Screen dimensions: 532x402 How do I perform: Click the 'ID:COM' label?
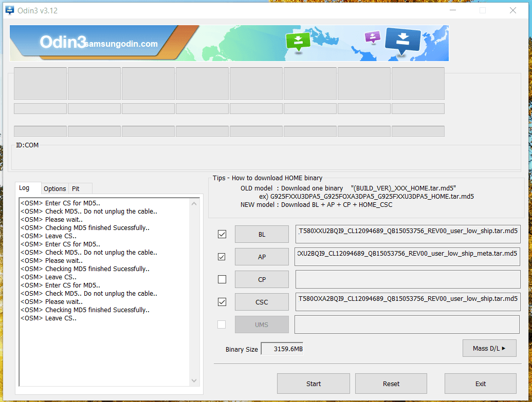(27, 145)
